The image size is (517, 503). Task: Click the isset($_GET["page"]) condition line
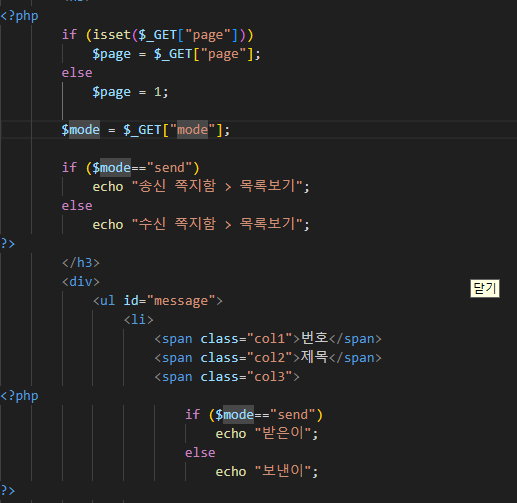click(x=158, y=35)
